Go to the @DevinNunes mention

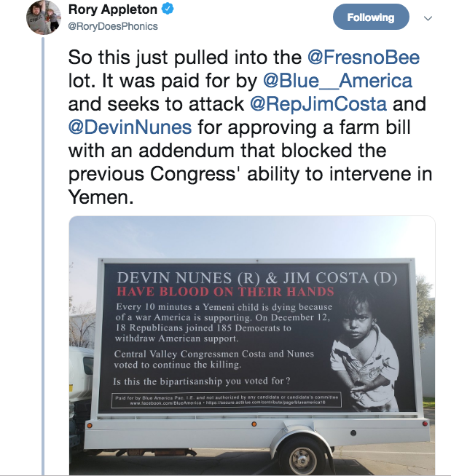130,128
